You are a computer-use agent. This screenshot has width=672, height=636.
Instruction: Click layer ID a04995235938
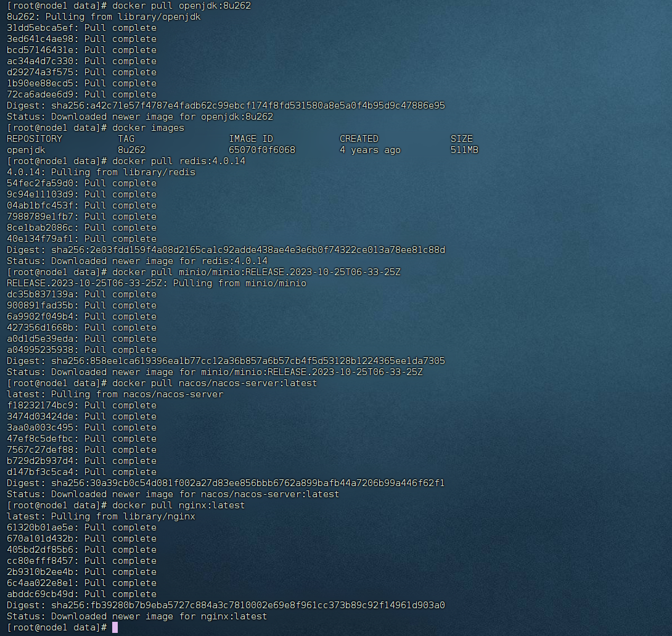pyautogui.click(x=40, y=350)
